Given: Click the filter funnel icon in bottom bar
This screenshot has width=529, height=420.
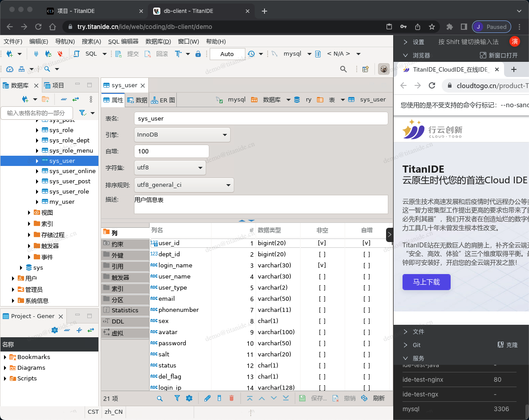Looking at the screenshot, I should point(177,398).
